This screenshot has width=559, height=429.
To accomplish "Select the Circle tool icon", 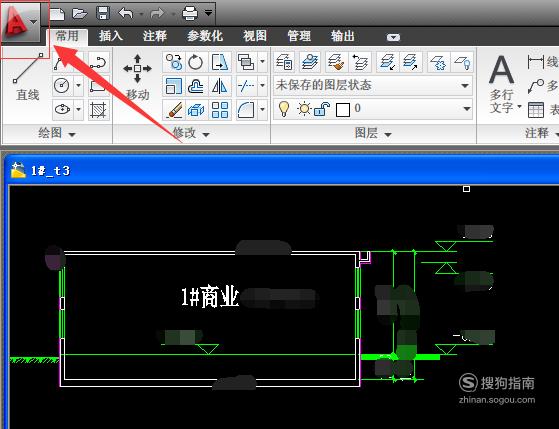I will [x=62, y=86].
